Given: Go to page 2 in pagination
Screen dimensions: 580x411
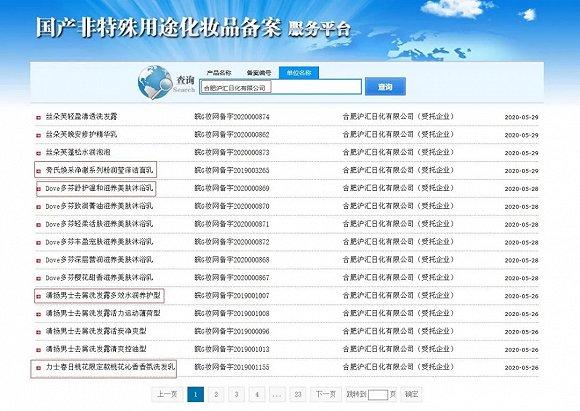Looking at the screenshot, I should pyautogui.click(x=216, y=394).
